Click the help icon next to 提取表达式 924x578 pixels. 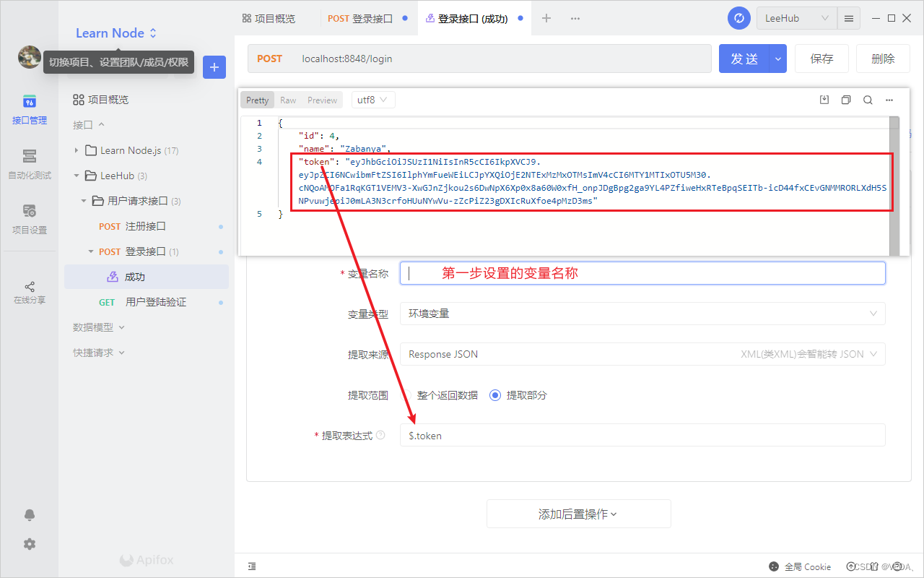click(380, 435)
